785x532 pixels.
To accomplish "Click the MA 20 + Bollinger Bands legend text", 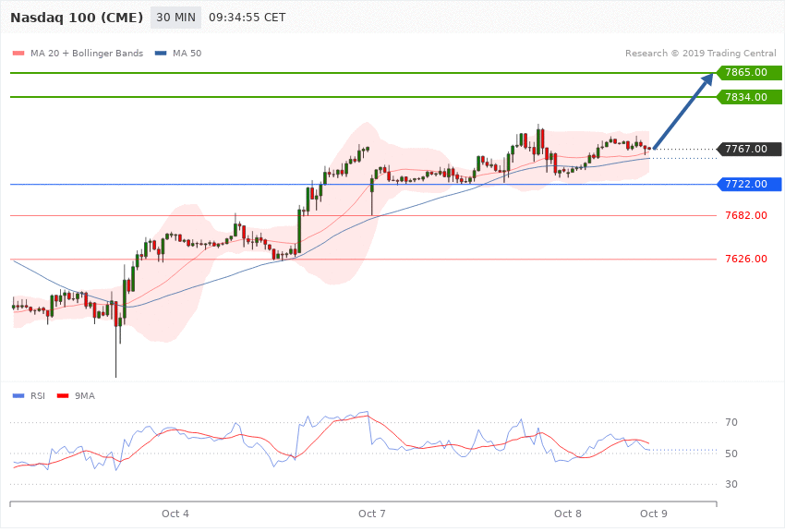I will coord(87,53).
